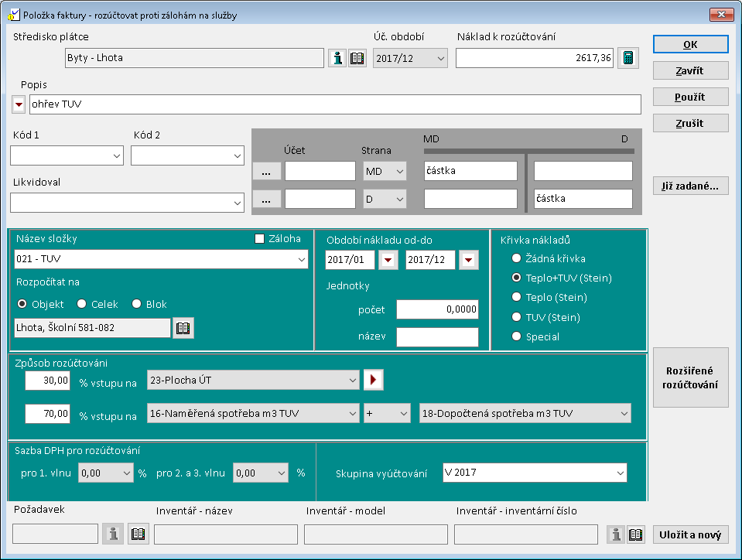Expand the Název složky 021 - TUV dropdown
Screen dimensions: 742x560
301,260
